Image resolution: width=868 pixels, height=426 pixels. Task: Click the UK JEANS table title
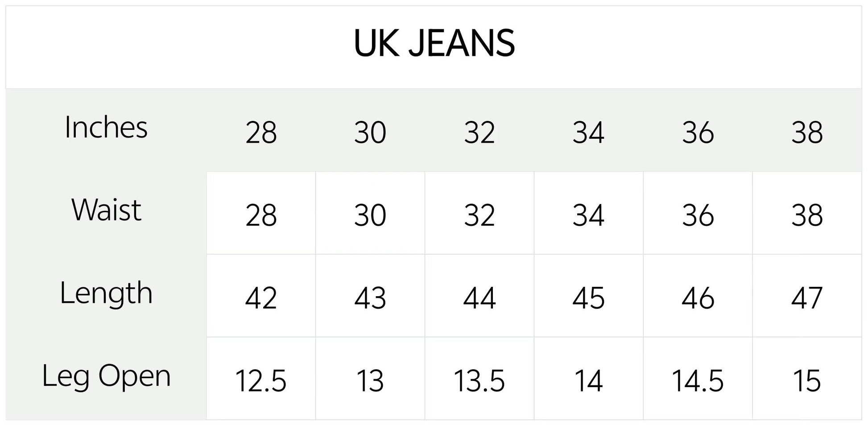click(x=434, y=43)
